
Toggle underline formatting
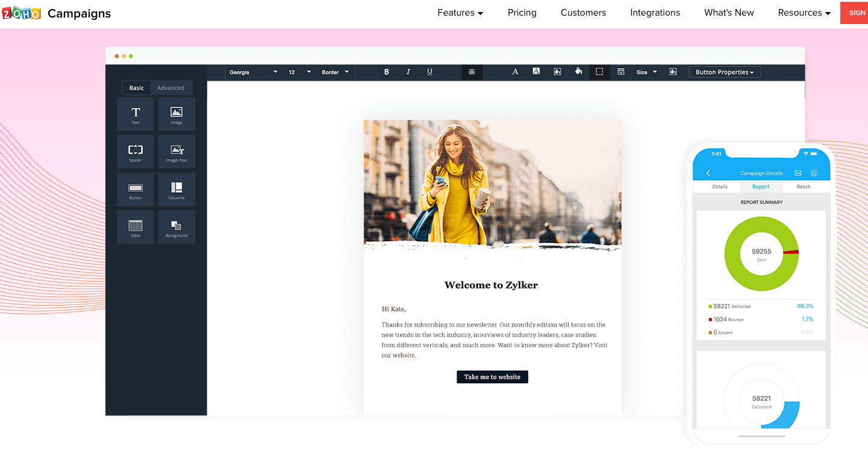429,72
